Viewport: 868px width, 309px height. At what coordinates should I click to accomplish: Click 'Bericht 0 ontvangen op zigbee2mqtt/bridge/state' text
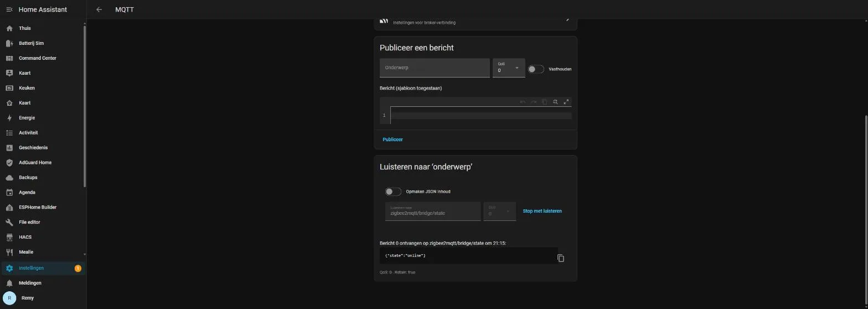click(443, 243)
